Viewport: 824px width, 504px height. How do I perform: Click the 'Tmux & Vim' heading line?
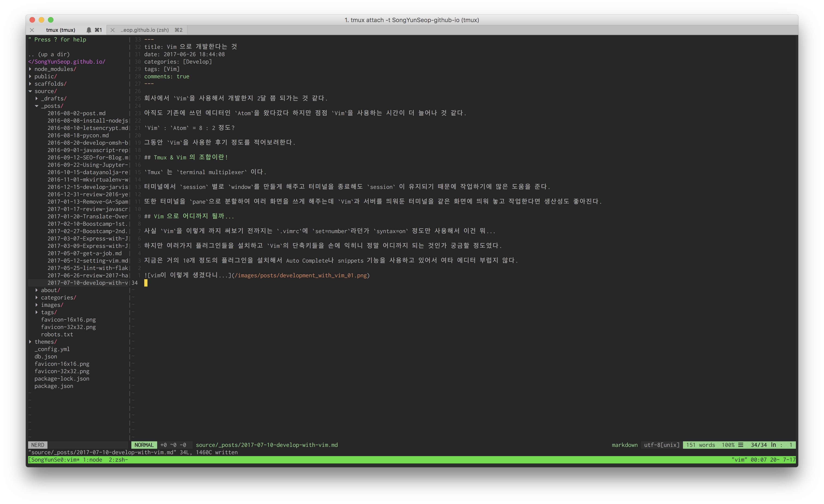pyautogui.click(x=186, y=157)
